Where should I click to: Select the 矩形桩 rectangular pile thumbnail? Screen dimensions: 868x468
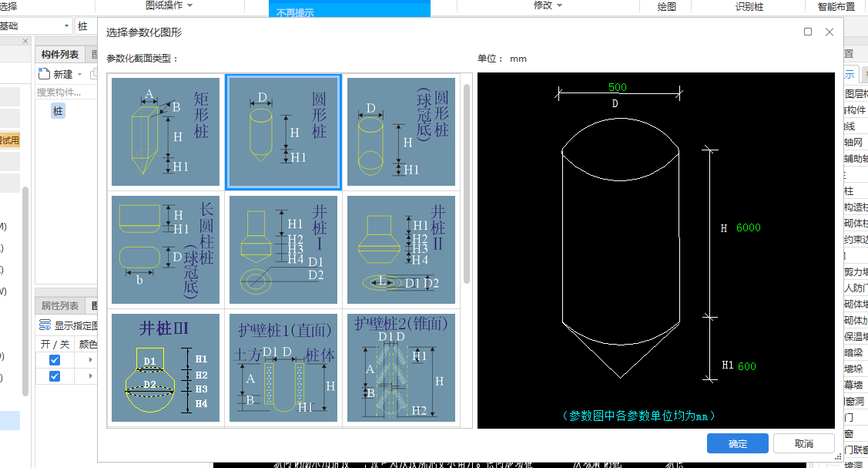tap(166, 132)
